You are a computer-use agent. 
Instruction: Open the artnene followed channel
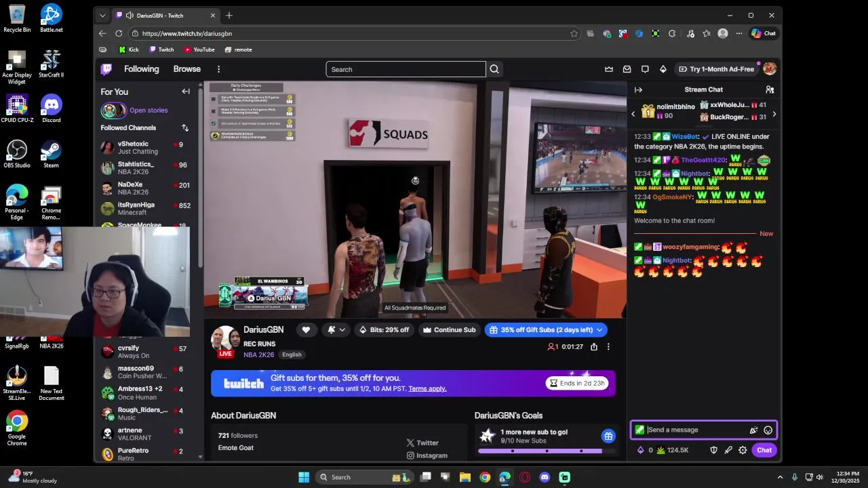click(146, 434)
